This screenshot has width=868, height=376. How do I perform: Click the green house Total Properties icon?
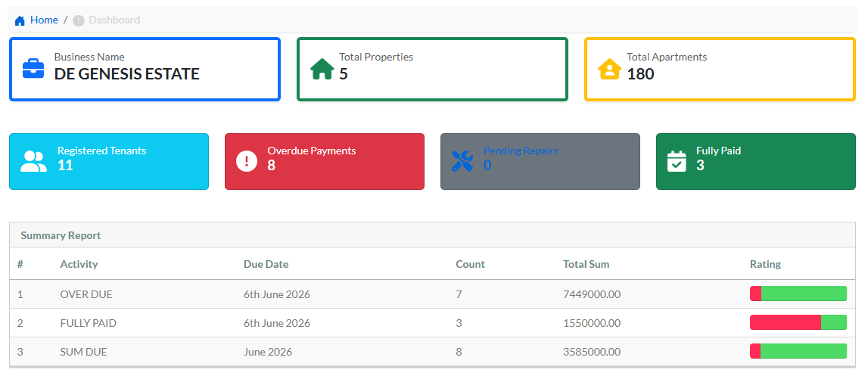(x=322, y=69)
